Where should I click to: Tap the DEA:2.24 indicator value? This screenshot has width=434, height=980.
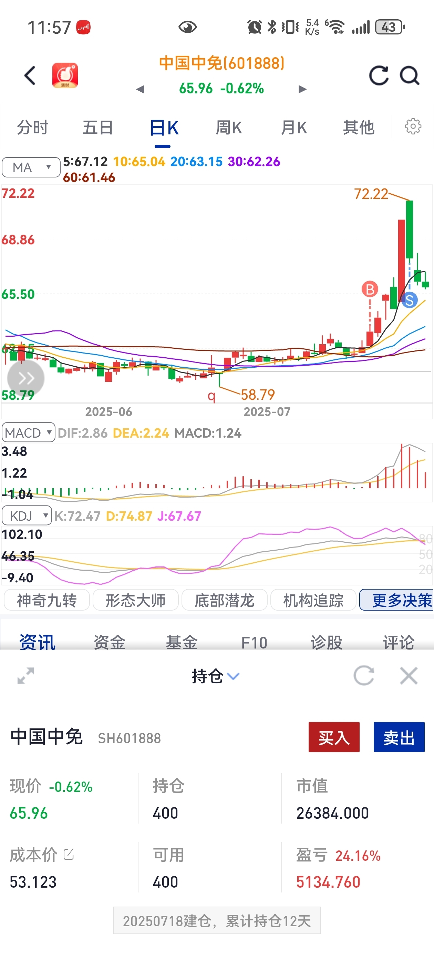(141, 433)
